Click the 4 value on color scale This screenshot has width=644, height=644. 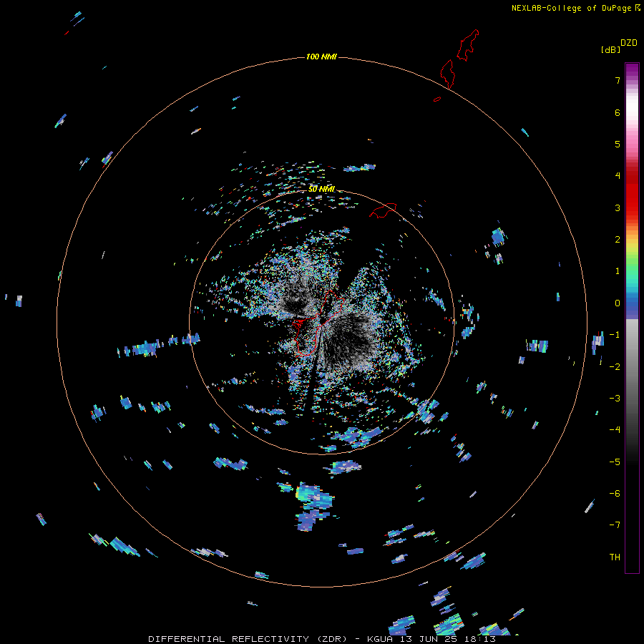pyautogui.click(x=618, y=176)
